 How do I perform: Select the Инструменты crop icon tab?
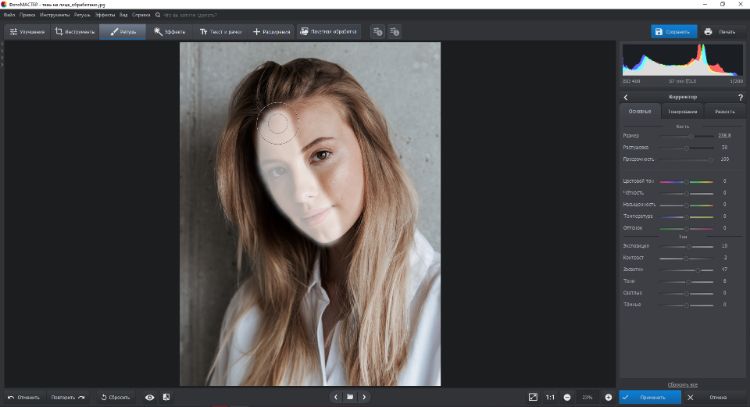click(x=75, y=32)
